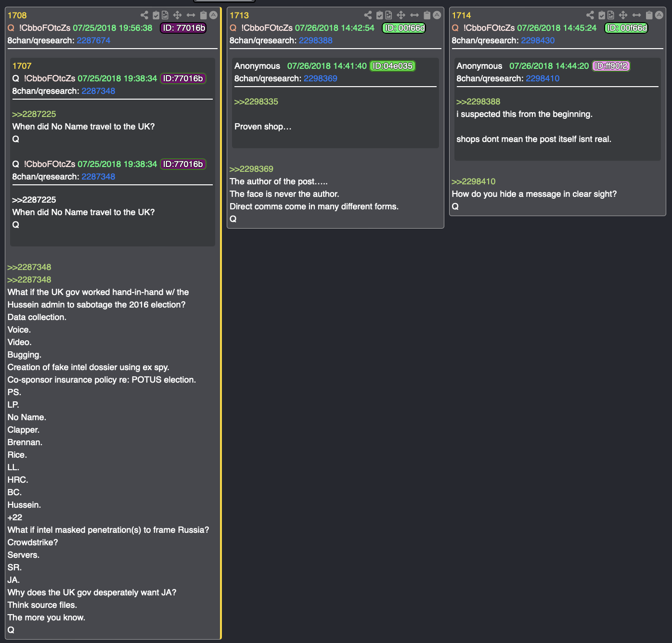This screenshot has height=643, width=672.
Task: Click 'How do you hide a message in clear sight?'
Action: pyautogui.click(x=534, y=194)
